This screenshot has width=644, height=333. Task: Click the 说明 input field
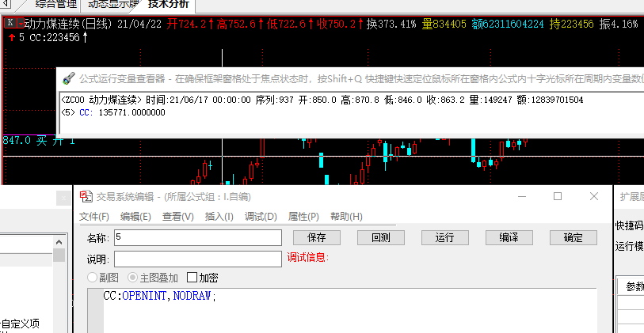pos(198,259)
